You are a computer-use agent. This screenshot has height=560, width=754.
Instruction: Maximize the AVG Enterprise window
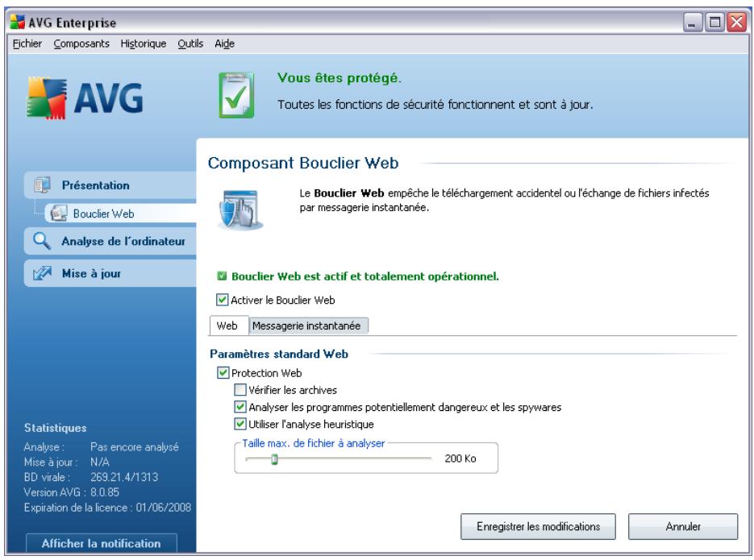(714, 22)
